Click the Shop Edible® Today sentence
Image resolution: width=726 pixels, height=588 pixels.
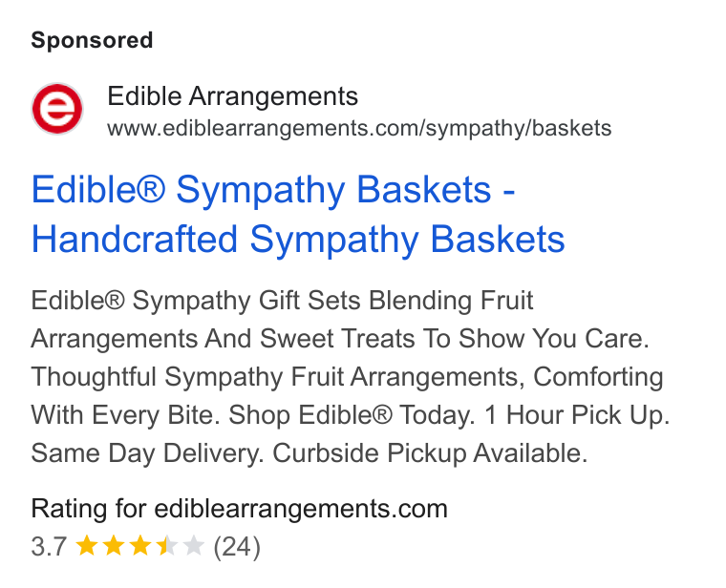[352, 415]
